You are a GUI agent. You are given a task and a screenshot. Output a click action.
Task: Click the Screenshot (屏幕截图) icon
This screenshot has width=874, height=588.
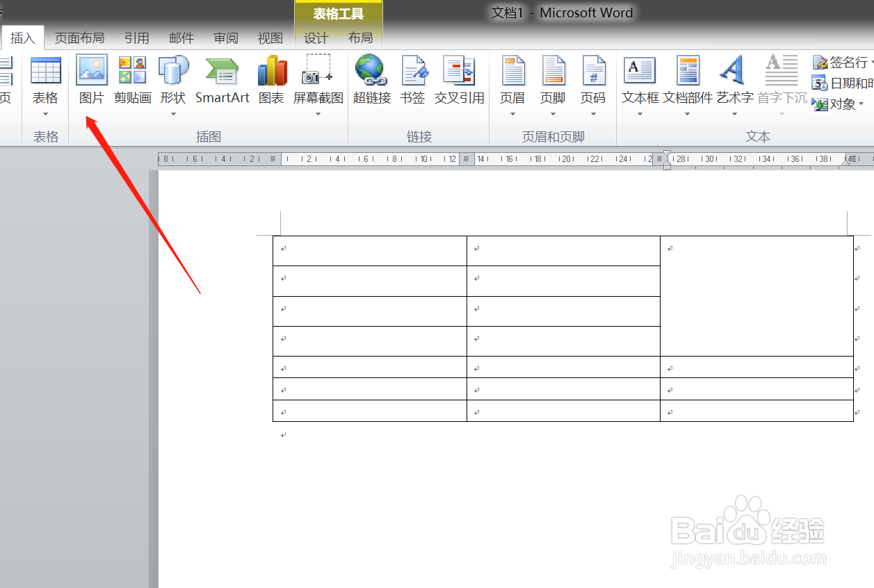click(318, 71)
